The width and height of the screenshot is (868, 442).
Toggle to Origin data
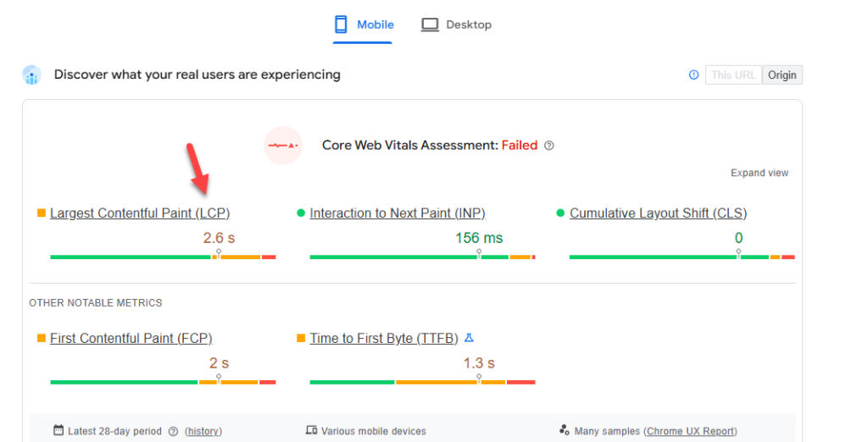coord(782,75)
